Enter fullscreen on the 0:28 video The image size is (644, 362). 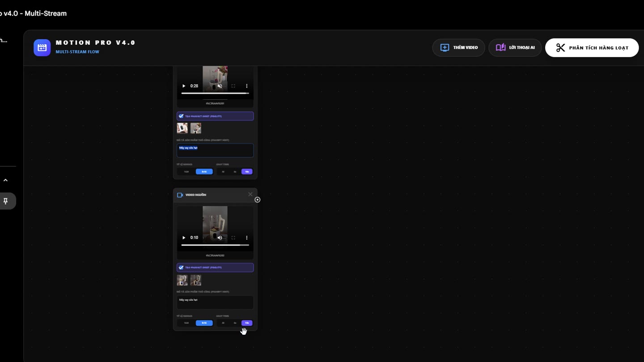(233, 86)
